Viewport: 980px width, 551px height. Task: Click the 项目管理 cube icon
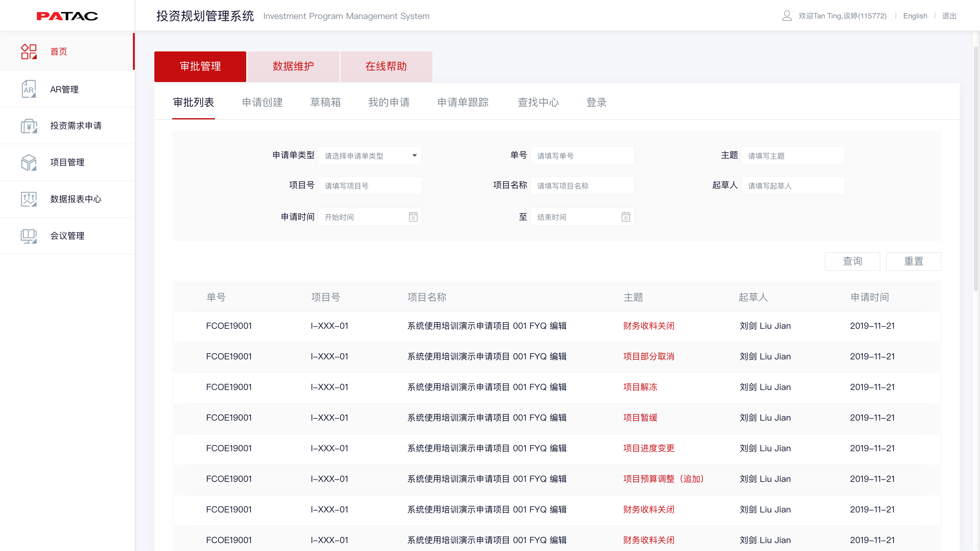click(28, 162)
